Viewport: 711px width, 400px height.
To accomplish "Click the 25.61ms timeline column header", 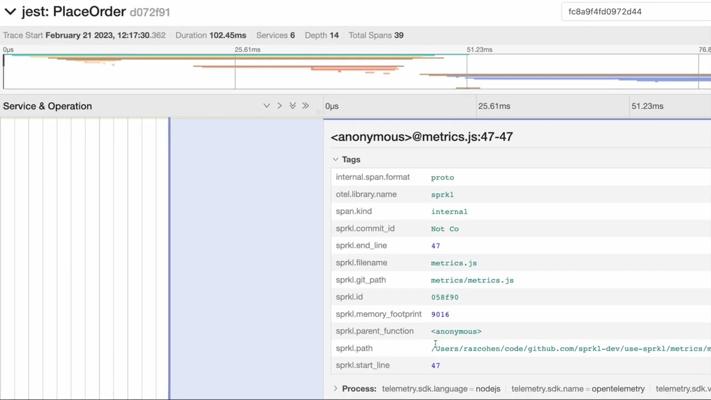I will point(494,106).
